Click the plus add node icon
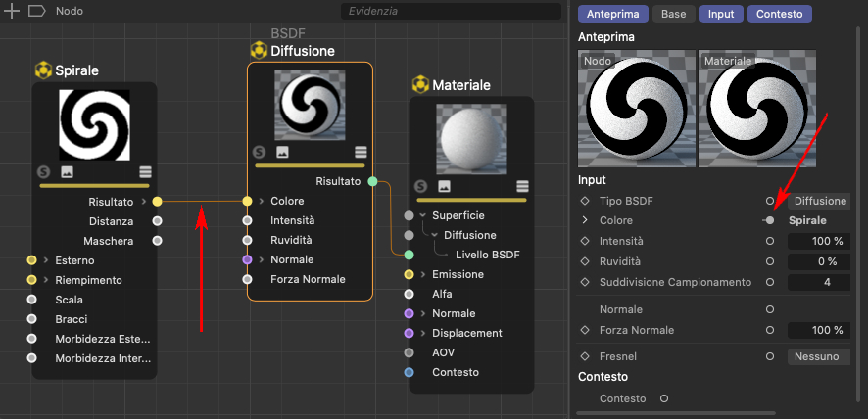This screenshot has height=419, width=868. [11, 11]
